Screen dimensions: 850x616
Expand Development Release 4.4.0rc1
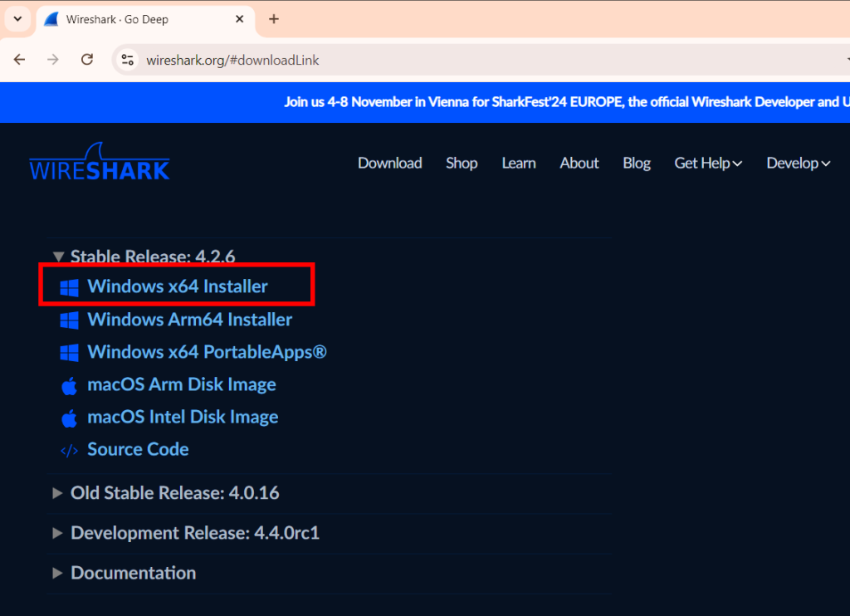coord(58,533)
